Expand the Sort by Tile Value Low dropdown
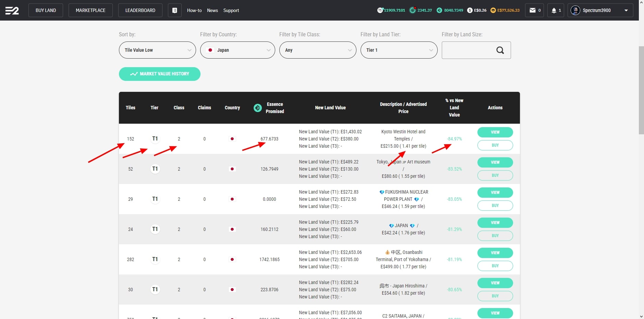 coord(157,50)
